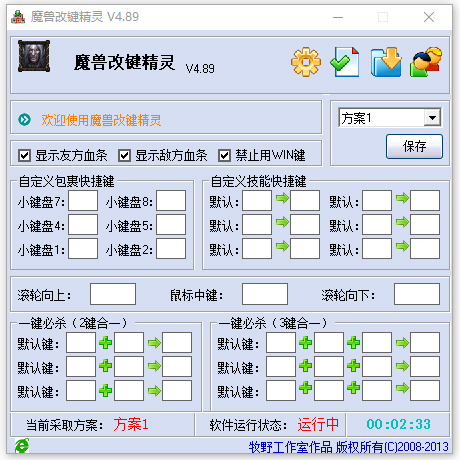460x460 pixels.
Task: Click the teal arrow icon beside welcome text
Action: (x=25, y=119)
